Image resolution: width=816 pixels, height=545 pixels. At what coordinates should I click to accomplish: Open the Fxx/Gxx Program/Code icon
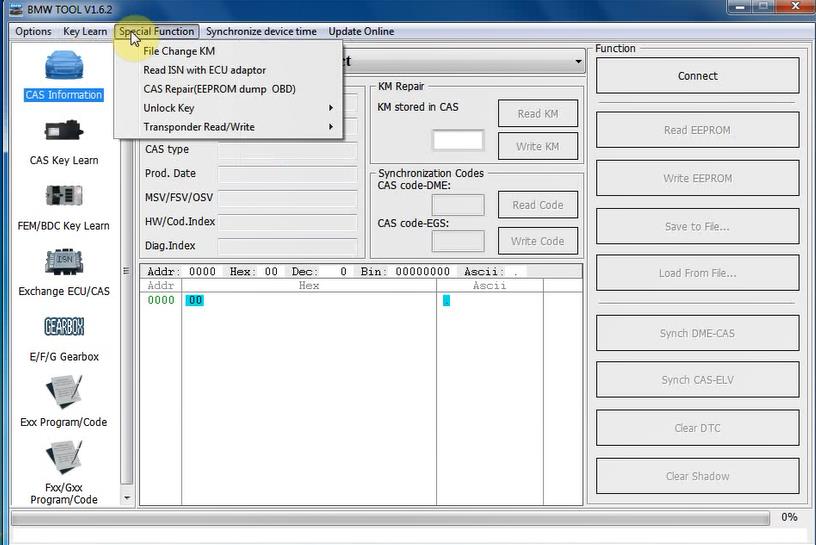pyautogui.click(x=64, y=459)
